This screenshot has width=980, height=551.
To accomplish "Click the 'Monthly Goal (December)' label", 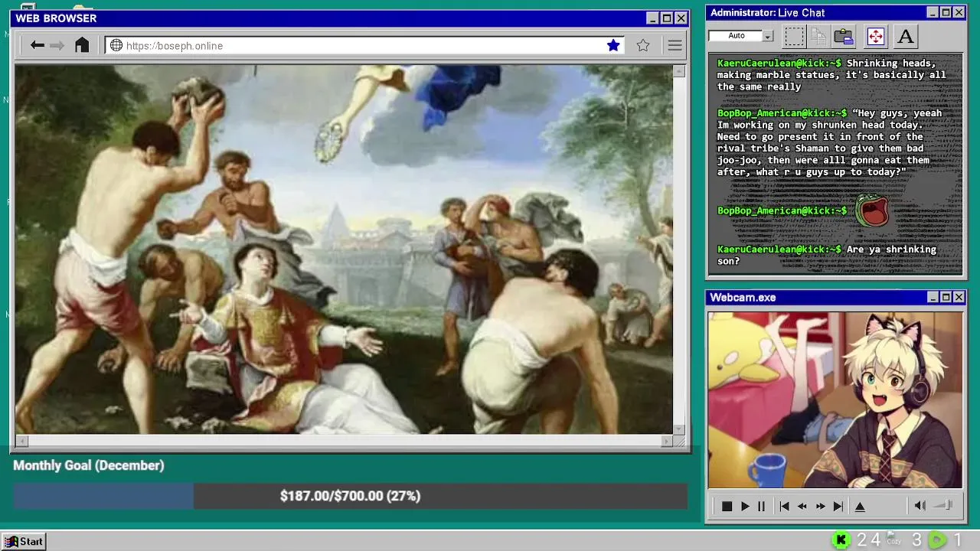I will 89,465.
